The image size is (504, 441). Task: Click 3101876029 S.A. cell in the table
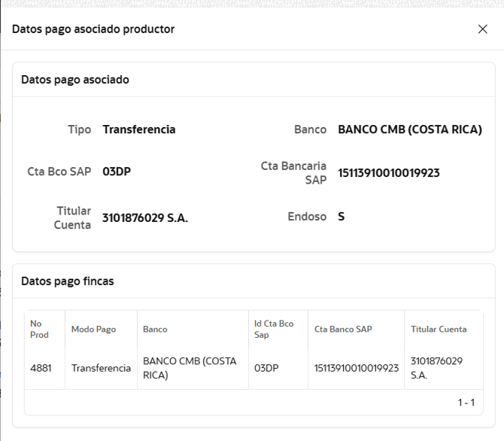click(x=436, y=368)
